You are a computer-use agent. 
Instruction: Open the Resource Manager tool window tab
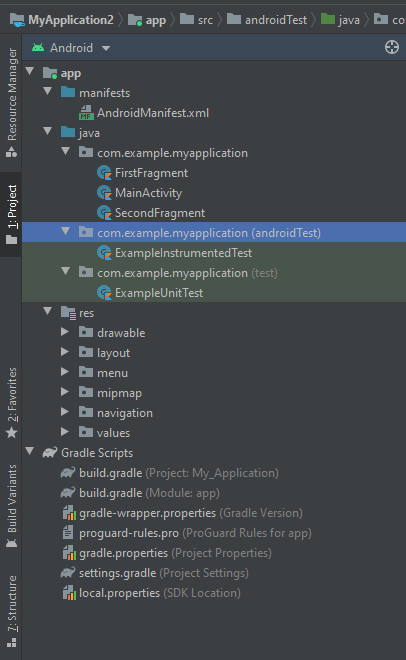(x=11, y=102)
